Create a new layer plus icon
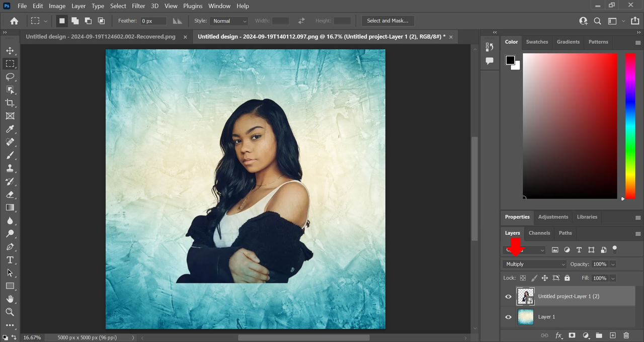This screenshot has width=644, height=342. pos(612,335)
